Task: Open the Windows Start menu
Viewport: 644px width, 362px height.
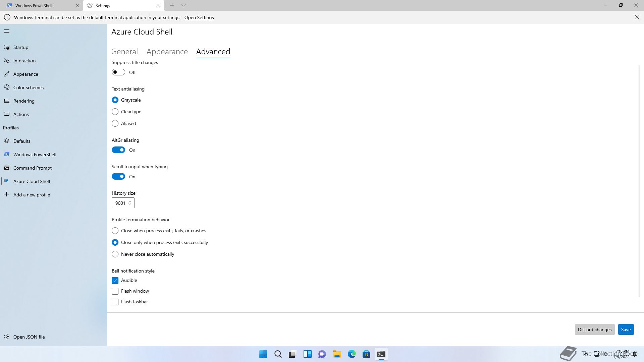Action: tap(263, 354)
